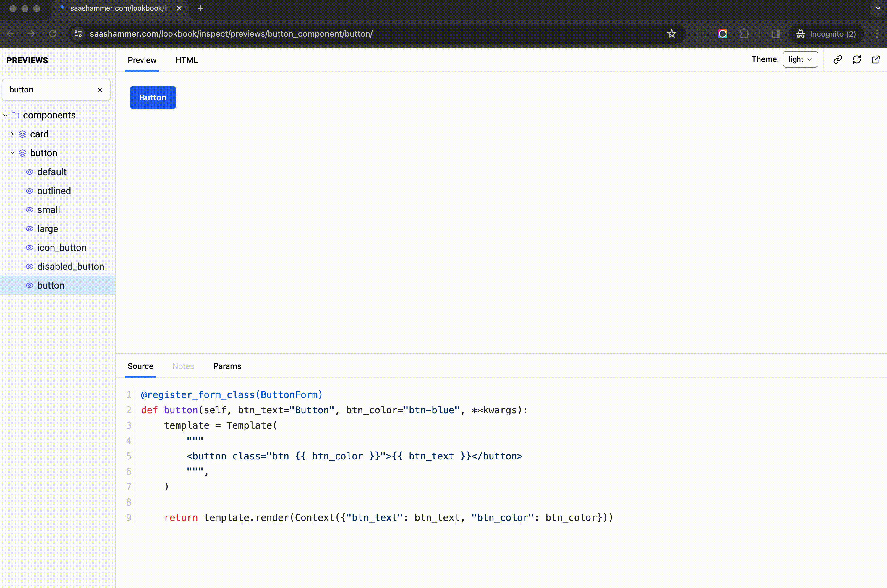Expand the card component tree
The image size is (887, 588).
[x=12, y=134]
